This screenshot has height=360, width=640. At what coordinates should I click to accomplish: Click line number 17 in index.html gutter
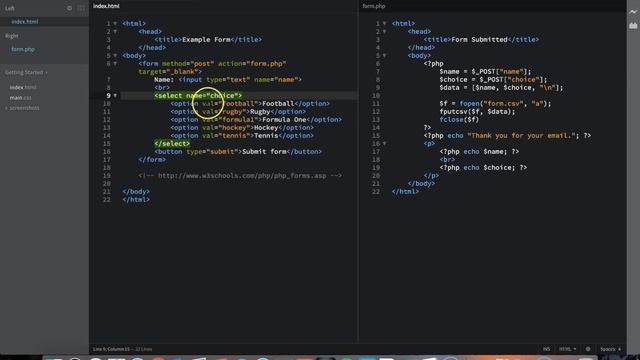tap(107, 160)
